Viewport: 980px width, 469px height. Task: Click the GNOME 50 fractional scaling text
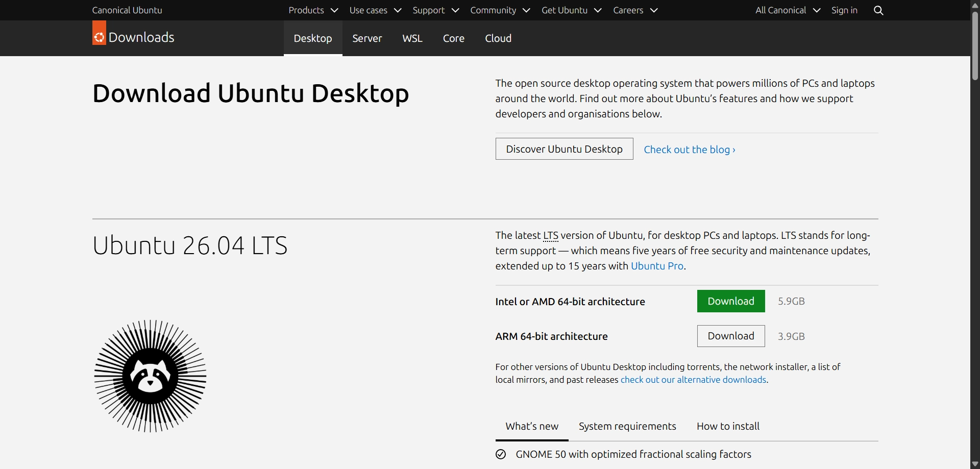click(x=633, y=454)
